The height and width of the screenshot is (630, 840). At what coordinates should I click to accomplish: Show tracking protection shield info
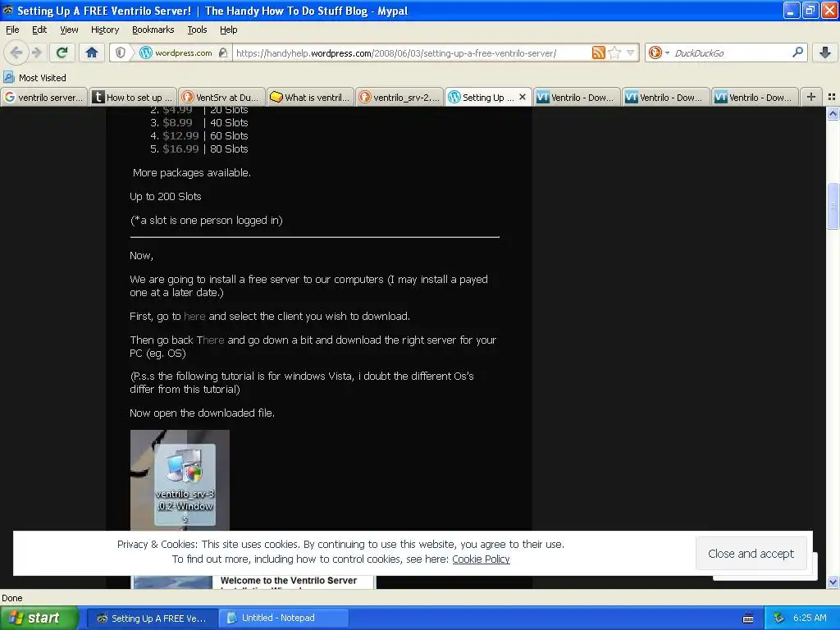point(121,52)
